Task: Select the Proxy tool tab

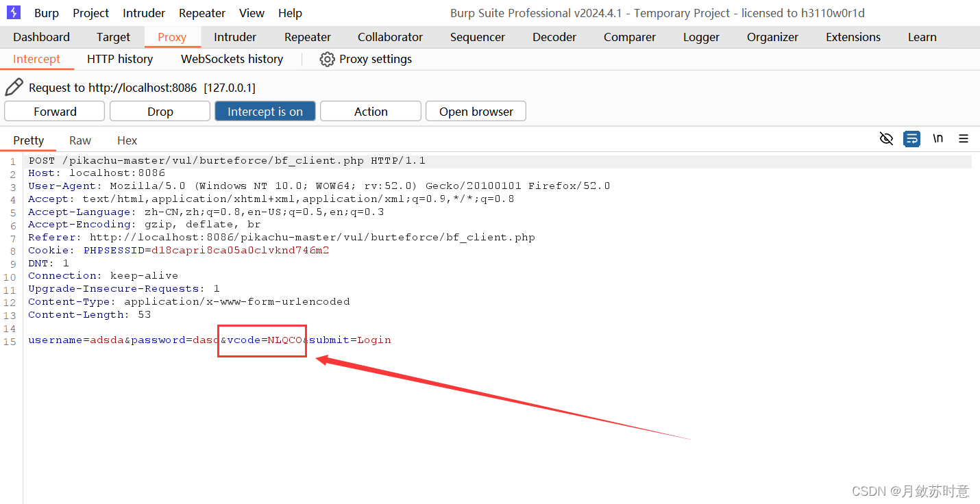Action: [172, 37]
